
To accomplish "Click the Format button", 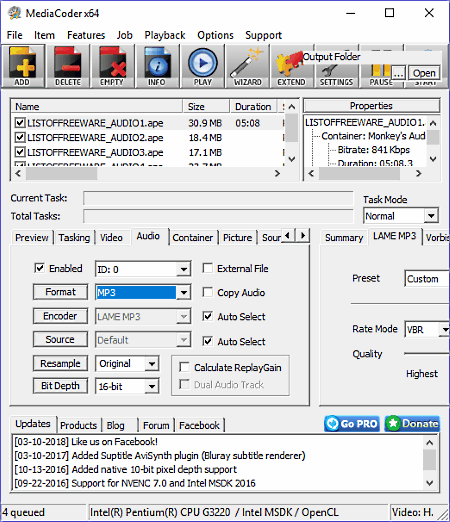I will point(60,292).
